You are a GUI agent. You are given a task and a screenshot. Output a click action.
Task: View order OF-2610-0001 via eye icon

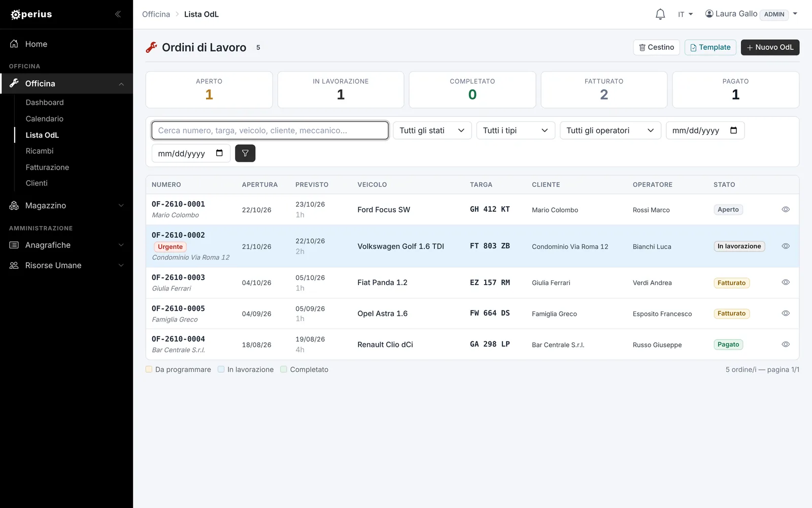pos(786,209)
